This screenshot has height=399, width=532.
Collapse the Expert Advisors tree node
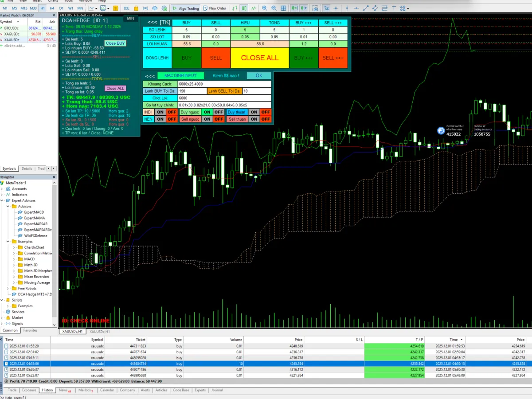pos(3,200)
